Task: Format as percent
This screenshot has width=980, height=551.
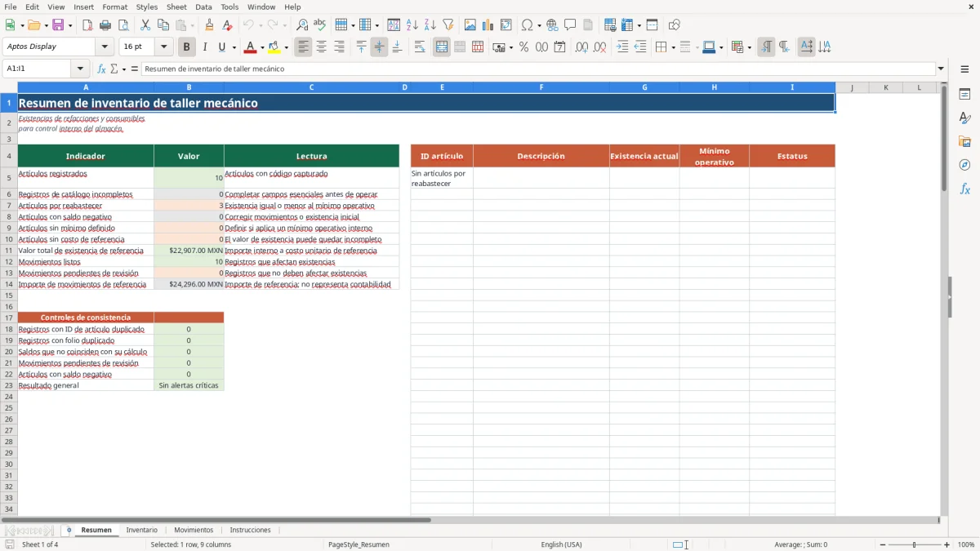Action: pyautogui.click(x=523, y=47)
